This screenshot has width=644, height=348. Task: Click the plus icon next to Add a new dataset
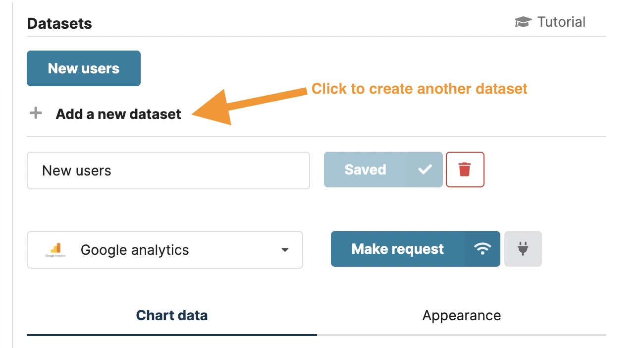35,113
